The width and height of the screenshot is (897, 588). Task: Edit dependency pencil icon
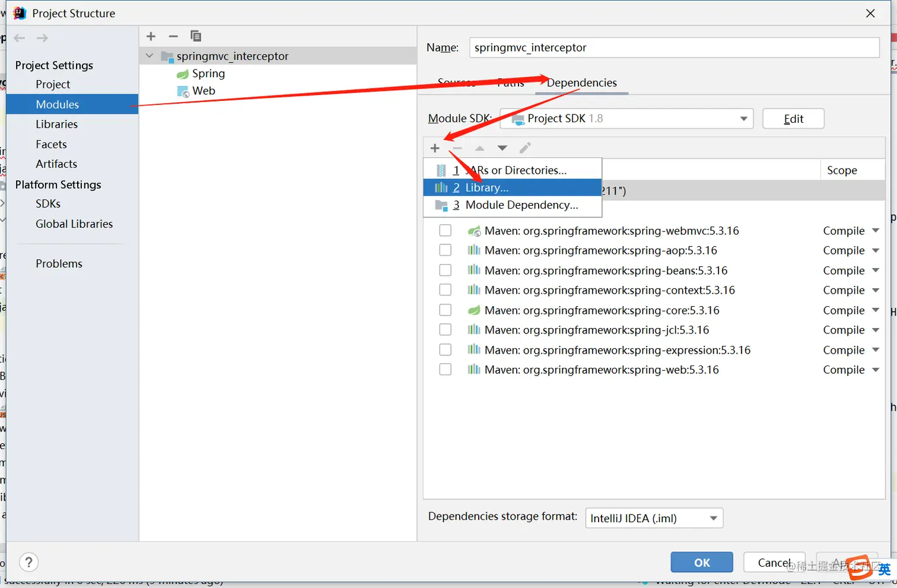coord(525,148)
